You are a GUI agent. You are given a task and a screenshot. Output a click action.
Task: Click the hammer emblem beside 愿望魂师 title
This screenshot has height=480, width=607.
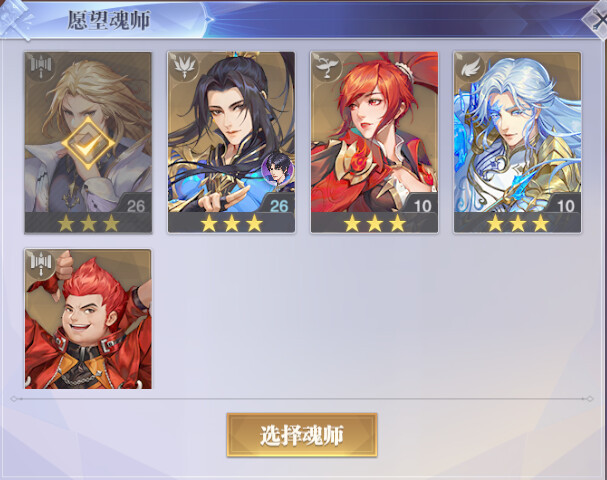(15, 19)
